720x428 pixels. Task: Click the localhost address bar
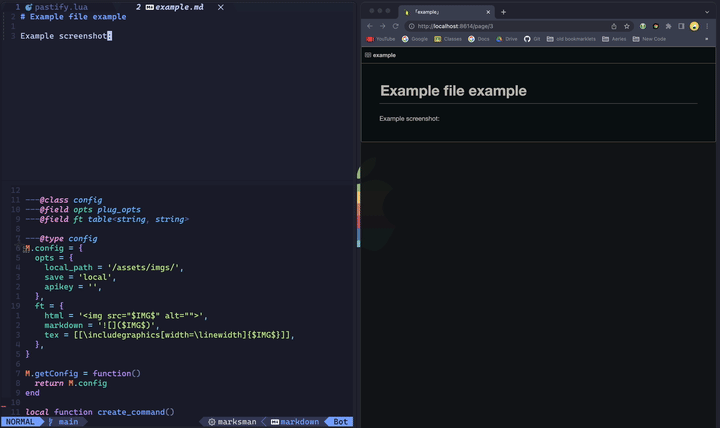505,26
